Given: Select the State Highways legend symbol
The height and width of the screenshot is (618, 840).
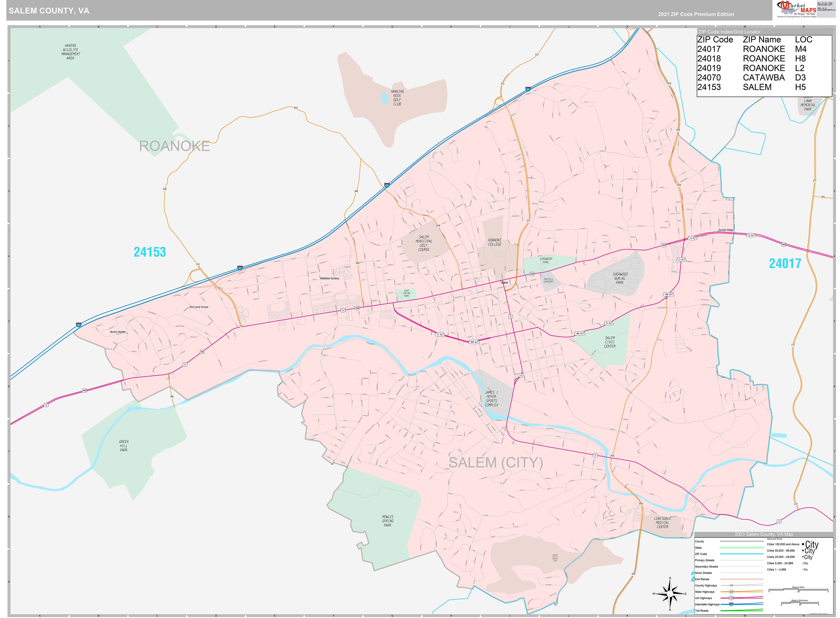Looking at the screenshot, I should [x=742, y=591].
